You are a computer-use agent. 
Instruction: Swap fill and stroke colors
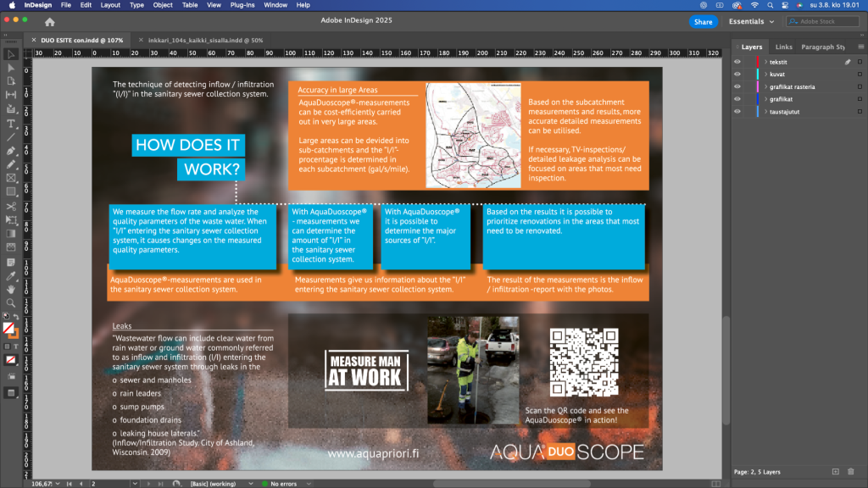[x=16, y=317]
